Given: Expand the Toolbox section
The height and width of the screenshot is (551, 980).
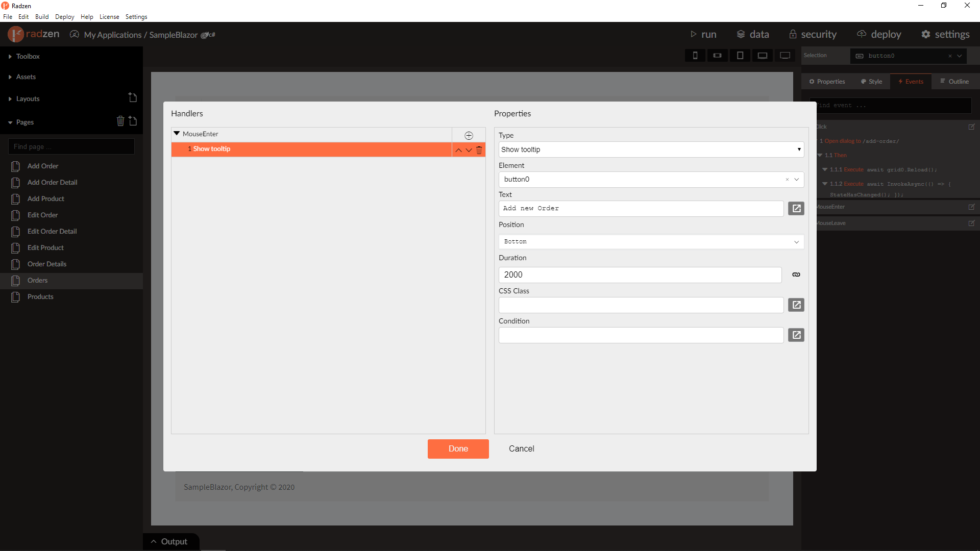Looking at the screenshot, I should click(28, 57).
